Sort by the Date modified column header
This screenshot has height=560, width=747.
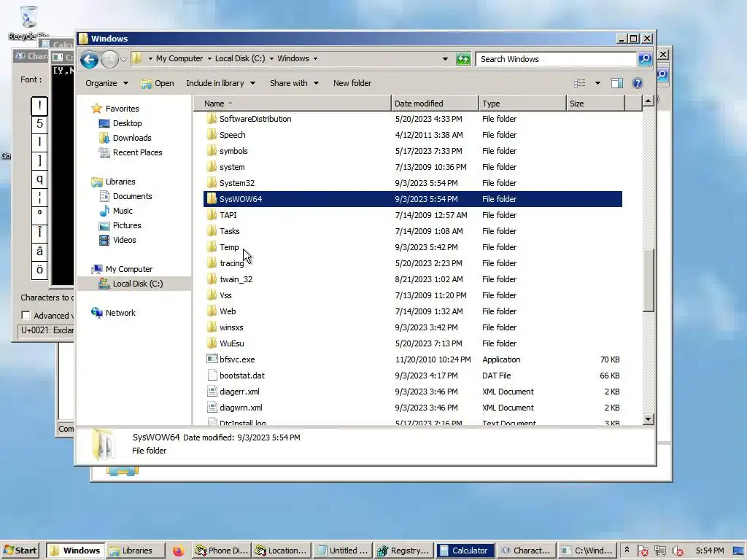point(435,104)
